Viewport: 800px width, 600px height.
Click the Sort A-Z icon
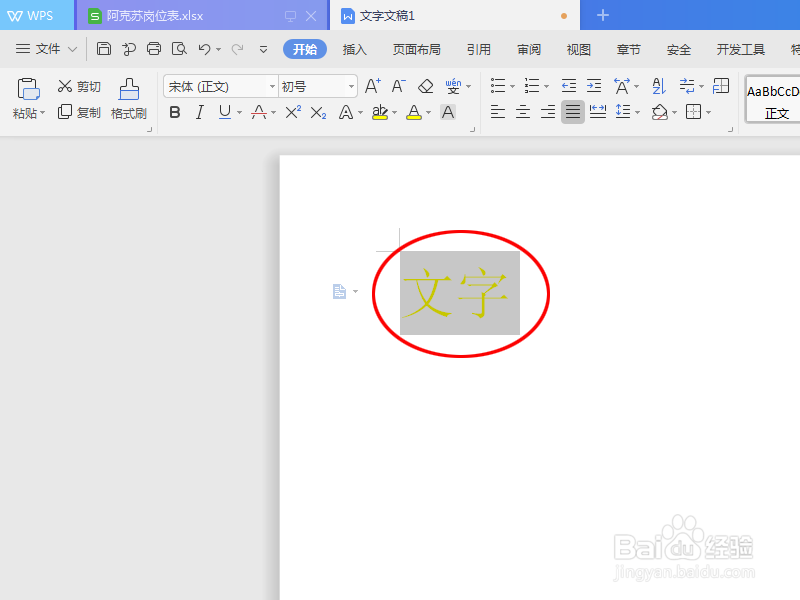click(x=659, y=86)
